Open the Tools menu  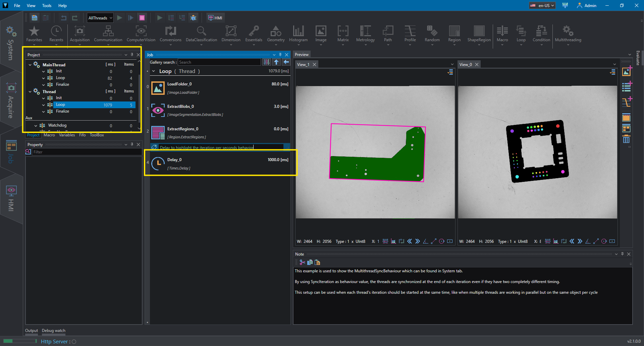(x=47, y=5)
